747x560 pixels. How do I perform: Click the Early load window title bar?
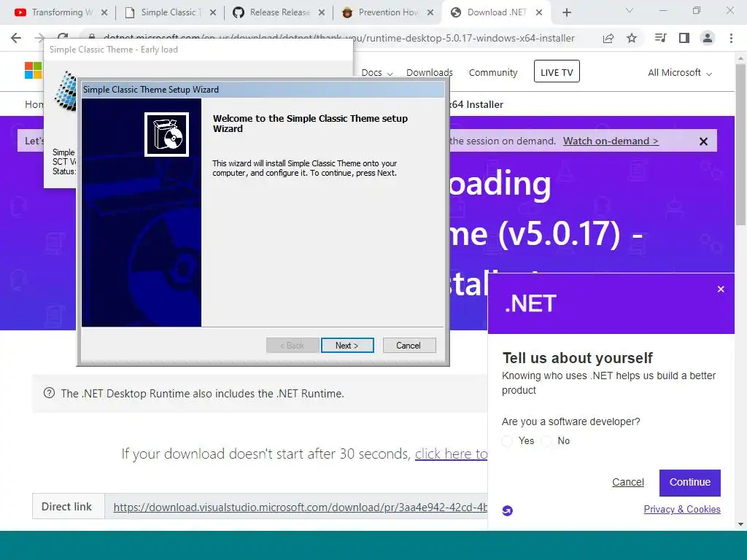coord(198,50)
